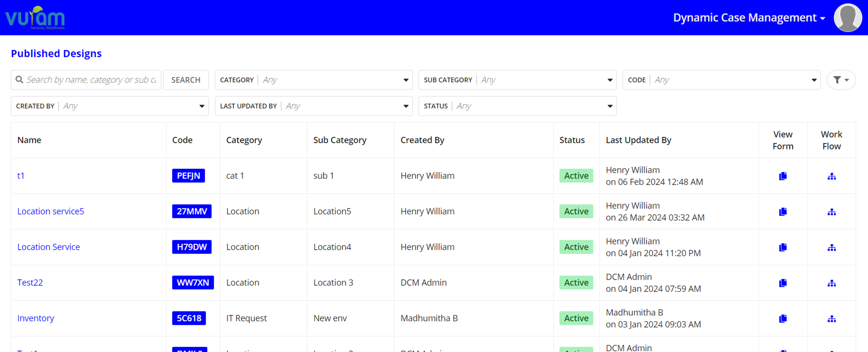
Task: Click the Last Updated By column header
Action: coord(638,140)
